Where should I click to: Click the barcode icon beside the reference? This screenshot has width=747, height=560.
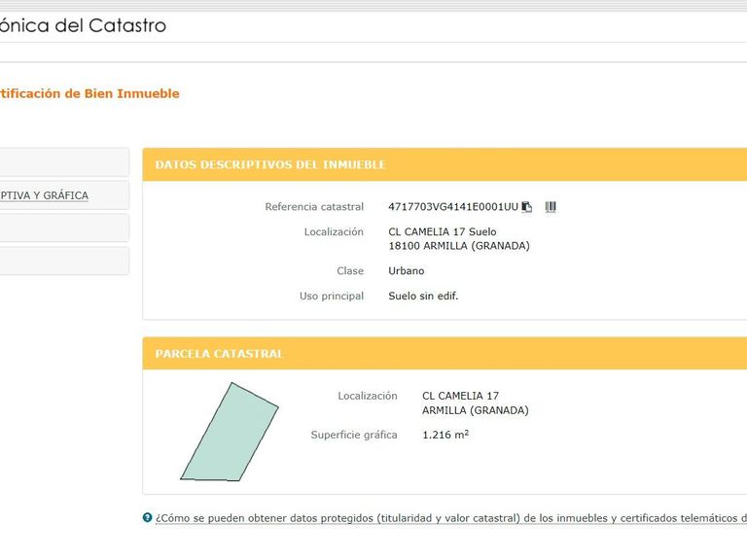click(x=551, y=207)
